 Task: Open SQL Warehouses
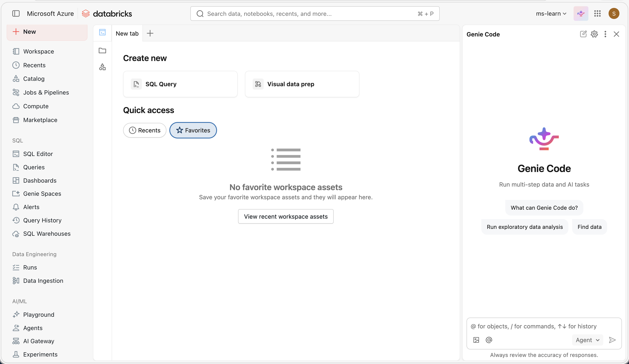47,233
